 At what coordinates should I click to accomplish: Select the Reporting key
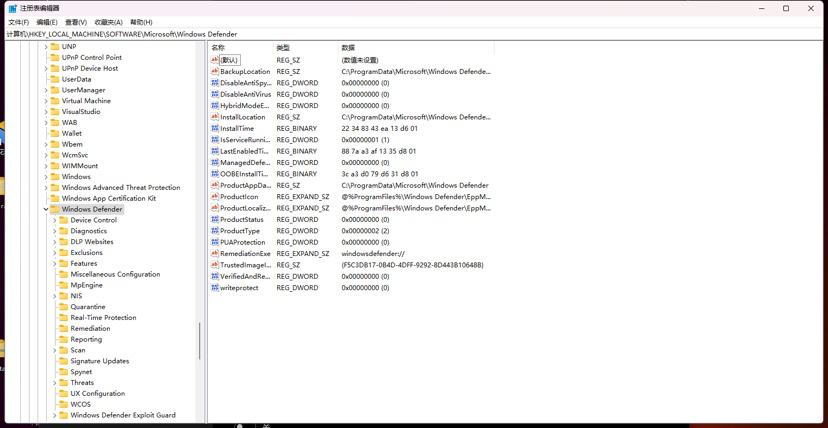(x=86, y=339)
